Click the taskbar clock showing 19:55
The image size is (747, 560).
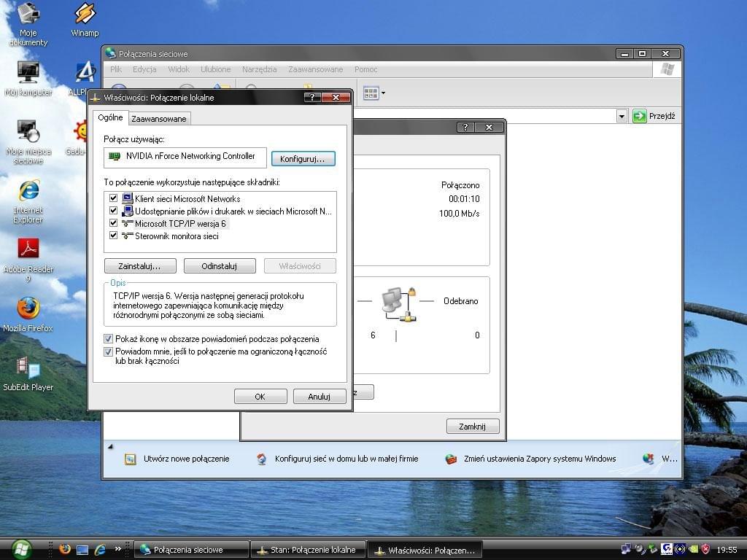pos(727,550)
